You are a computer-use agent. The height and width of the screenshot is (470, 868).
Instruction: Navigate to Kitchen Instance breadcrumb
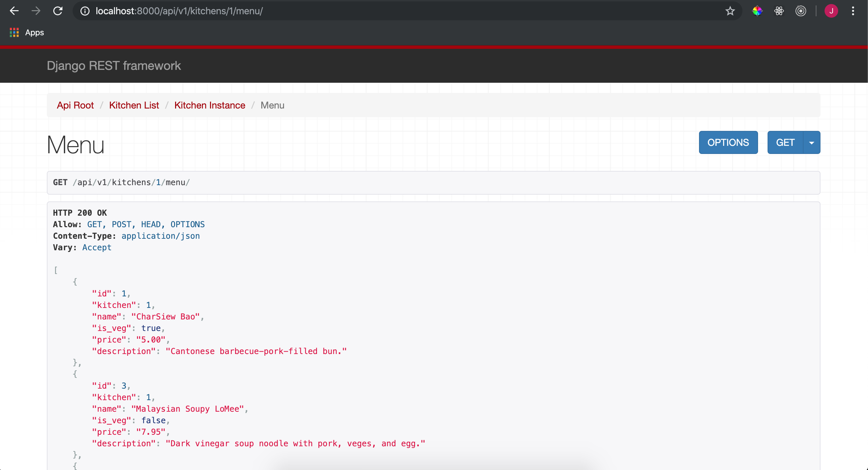point(210,105)
